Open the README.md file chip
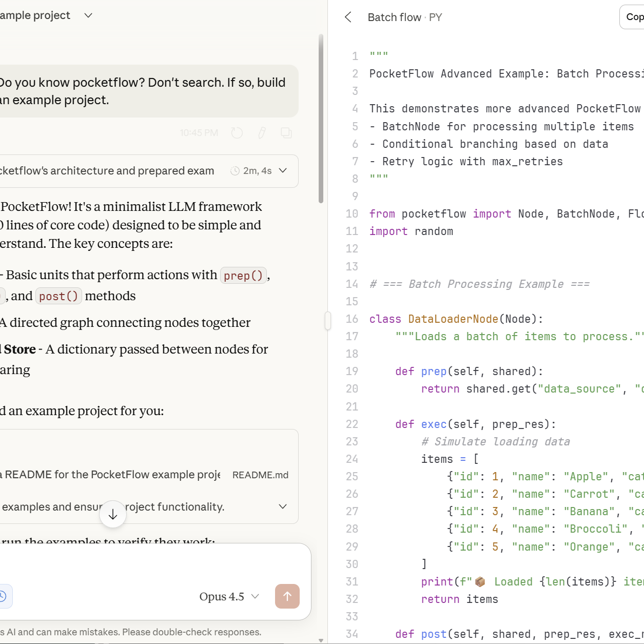The height and width of the screenshot is (644, 644). coord(260,475)
